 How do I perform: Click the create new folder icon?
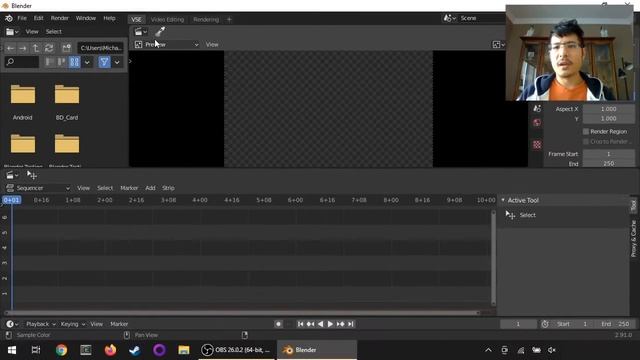coord(67,48)
